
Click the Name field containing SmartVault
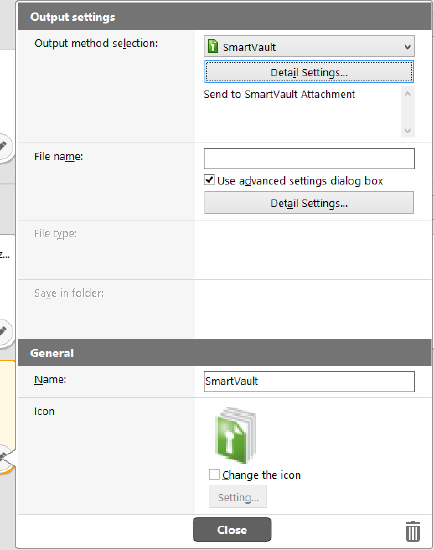click(309, 381)
